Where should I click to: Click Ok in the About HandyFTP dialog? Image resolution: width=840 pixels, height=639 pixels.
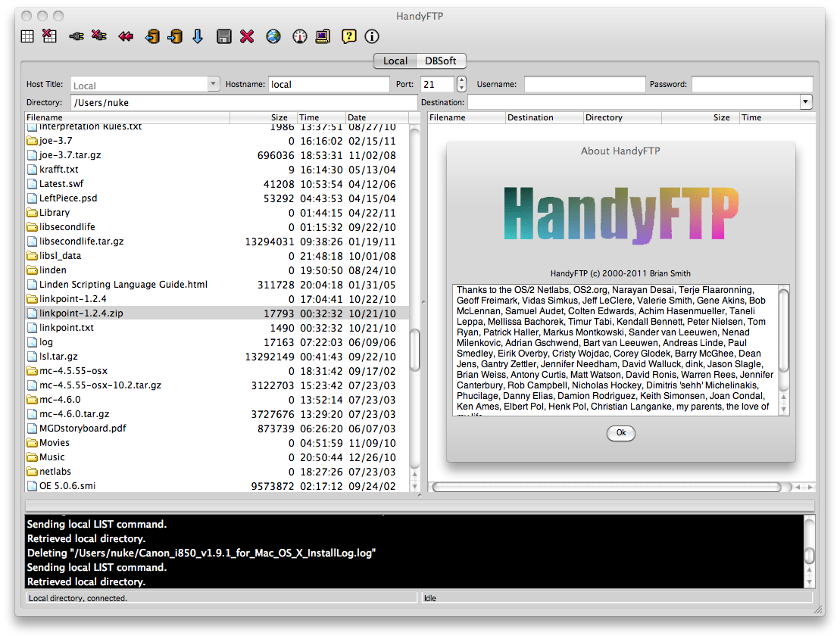pyautogui.click(x=621, y=433)
